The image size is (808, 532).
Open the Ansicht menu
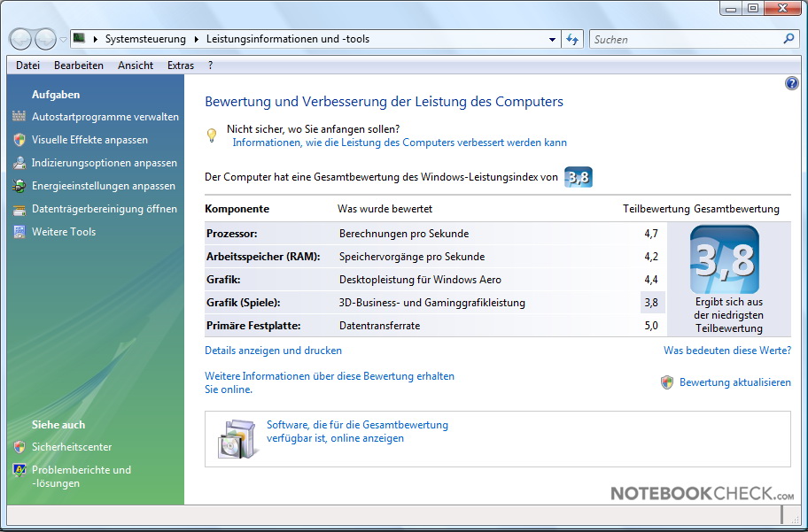(136, 66)
